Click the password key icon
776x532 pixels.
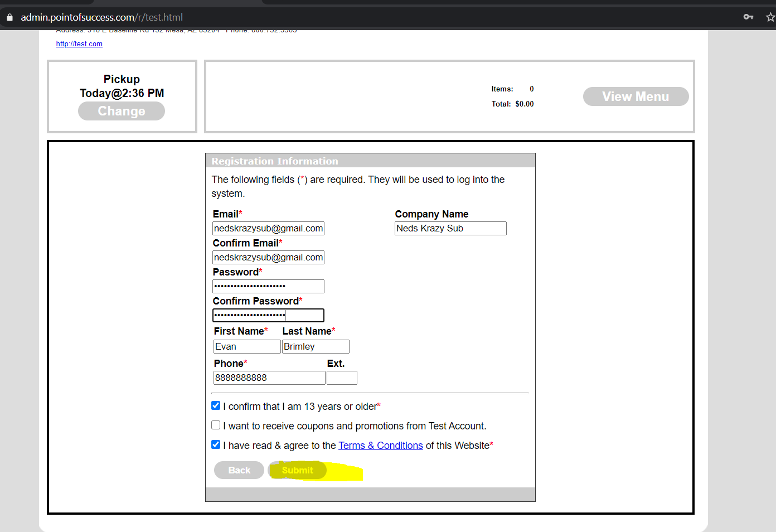(x=748, y=17)
